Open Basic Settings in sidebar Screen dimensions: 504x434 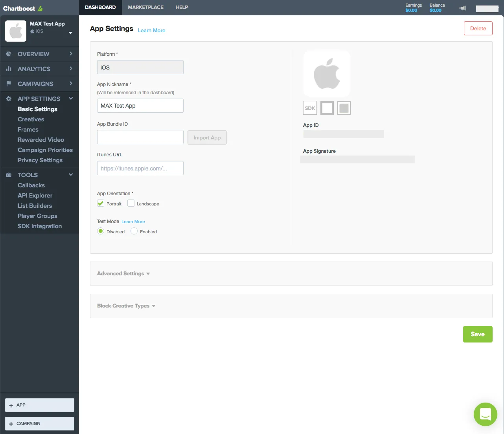point(37,109)
